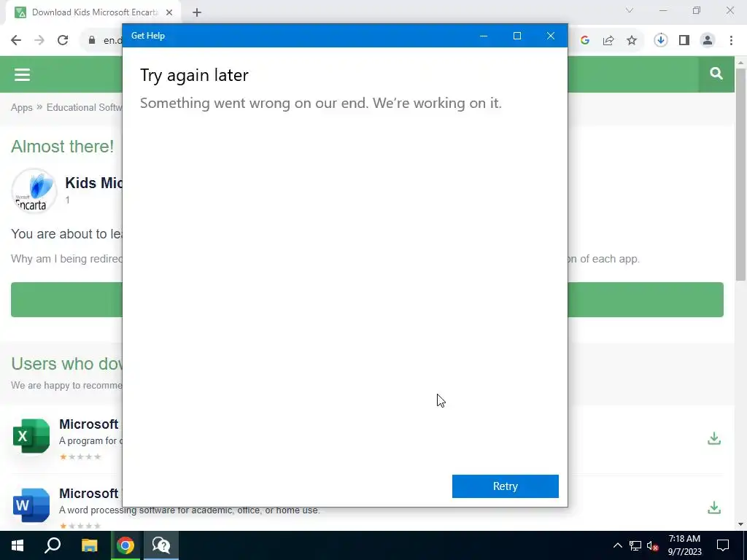The image size is (747, 560).
Task: Open the Google icon in the address bar
Action: [585, 41]
